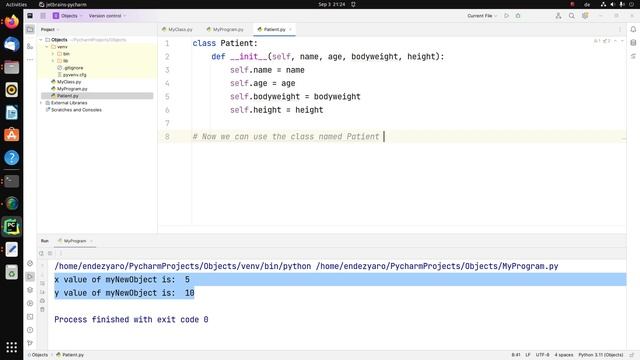Open editor tabs options menu
The height and width of the screenshot is (360, 640).
pyautogui.click(x=620, y=29)
